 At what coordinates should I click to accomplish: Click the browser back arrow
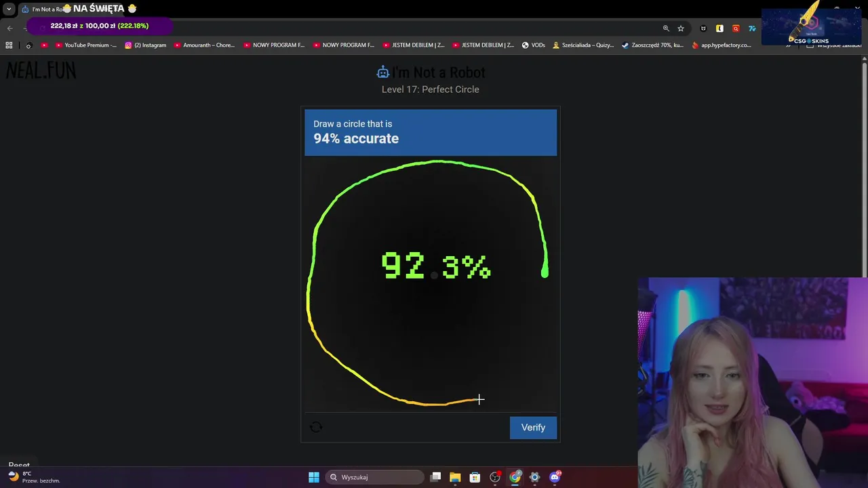pyautogui.click(x=9, y=28)
